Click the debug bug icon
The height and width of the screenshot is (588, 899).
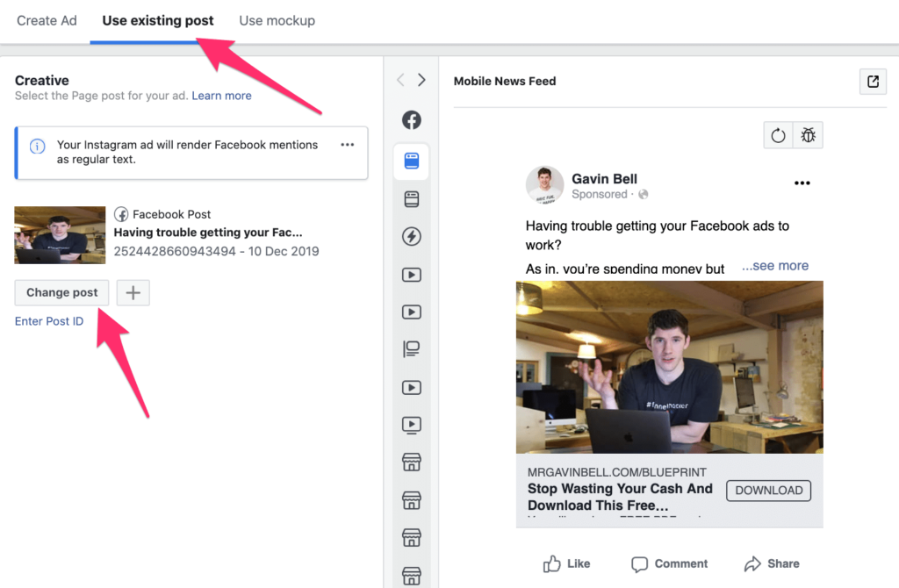coord(807,134)
